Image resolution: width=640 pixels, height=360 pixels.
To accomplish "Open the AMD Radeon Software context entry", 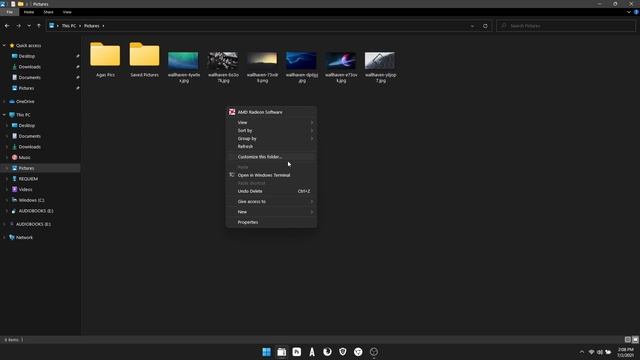I will point(271,112).
